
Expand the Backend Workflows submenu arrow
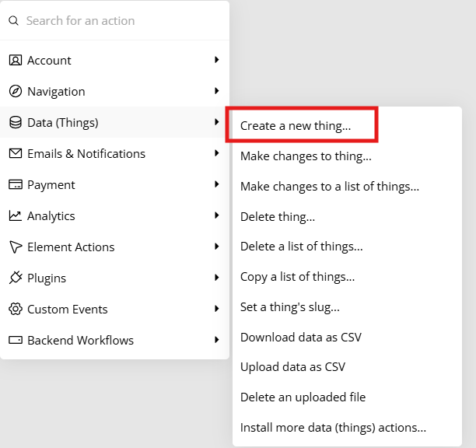click(216, 339)
